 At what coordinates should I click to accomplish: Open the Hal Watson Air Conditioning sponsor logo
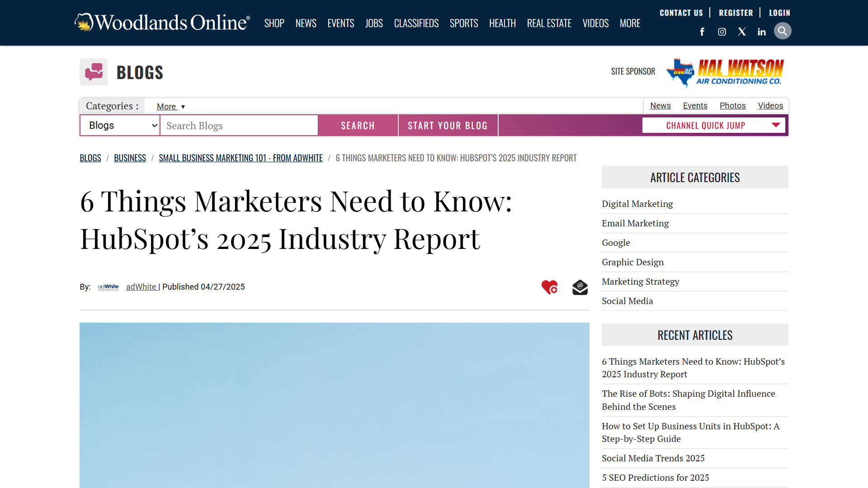[725, 72]
